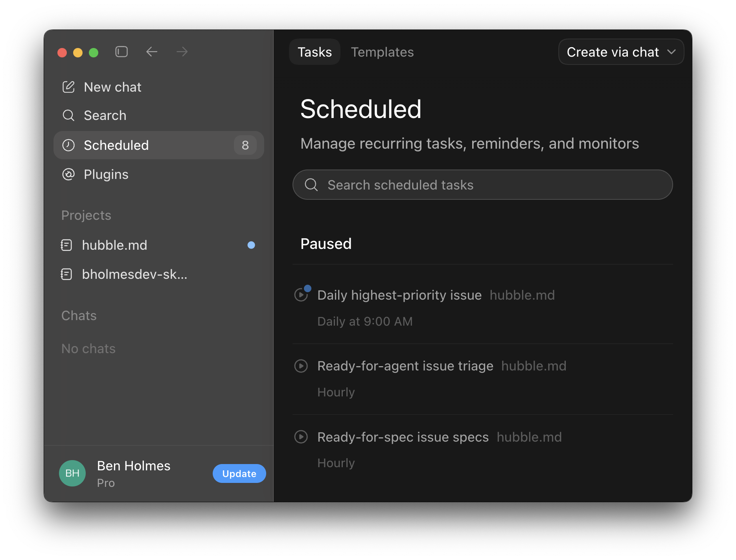The height and width of the screenshot is (560, 736).
Task: Close the window with the red button
Action: pos(62,52)
